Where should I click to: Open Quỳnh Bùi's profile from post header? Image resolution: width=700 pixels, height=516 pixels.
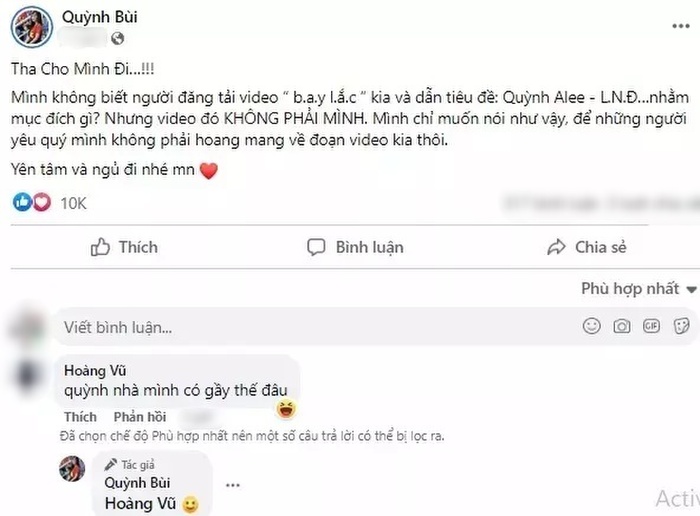(x=100, y=17)
